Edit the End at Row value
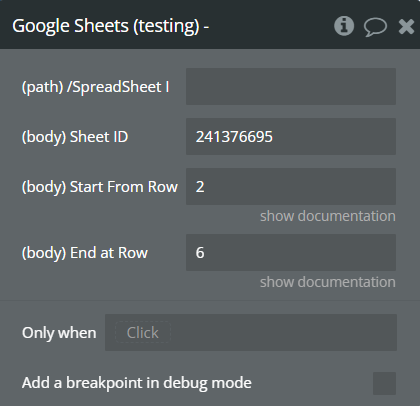 coord(291,252)
